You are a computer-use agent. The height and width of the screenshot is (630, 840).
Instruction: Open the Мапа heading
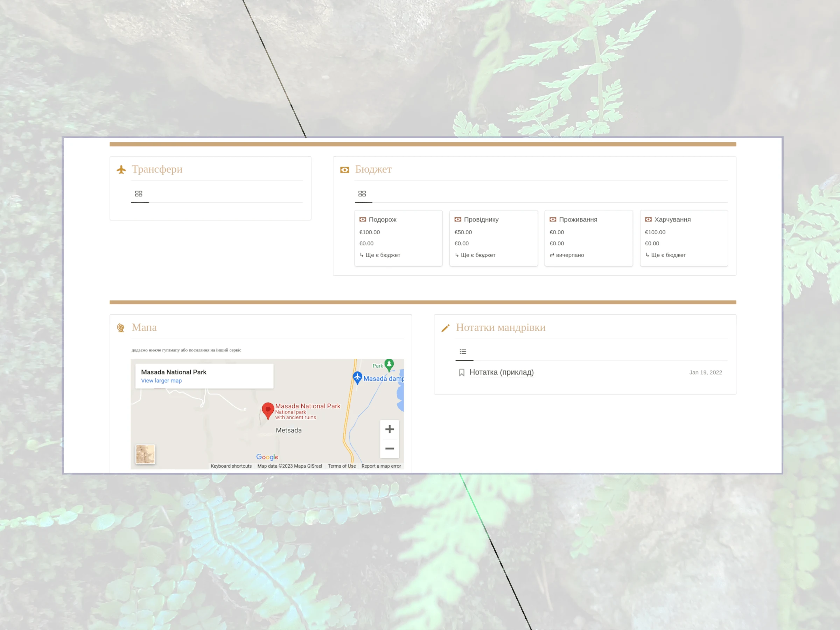144,327
